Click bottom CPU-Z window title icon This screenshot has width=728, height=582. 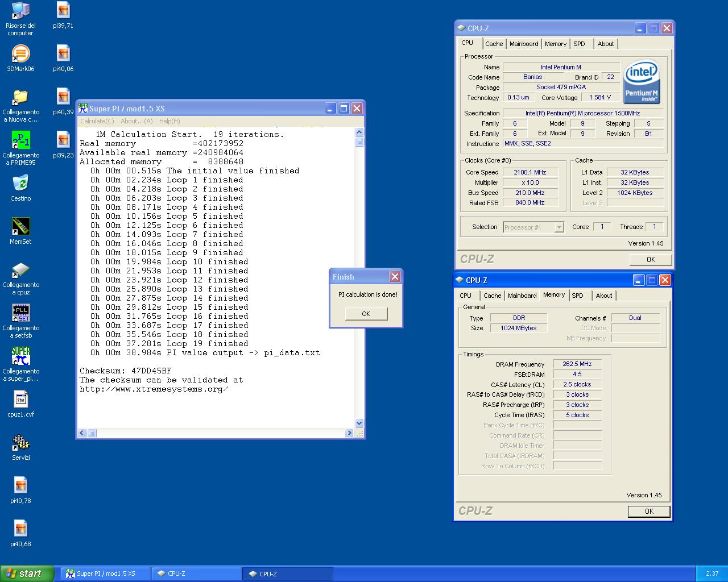coord(459,280)
